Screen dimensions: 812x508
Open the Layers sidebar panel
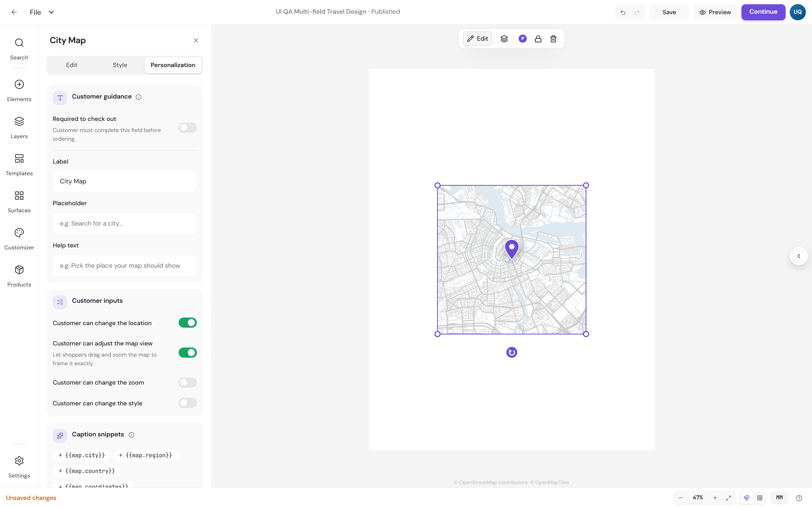(19, 128)
